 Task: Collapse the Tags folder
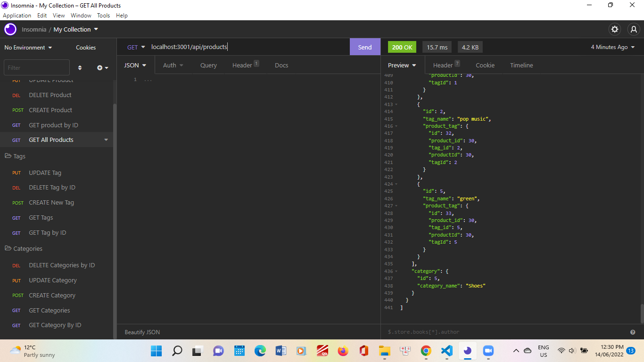[x=15, y=156]
